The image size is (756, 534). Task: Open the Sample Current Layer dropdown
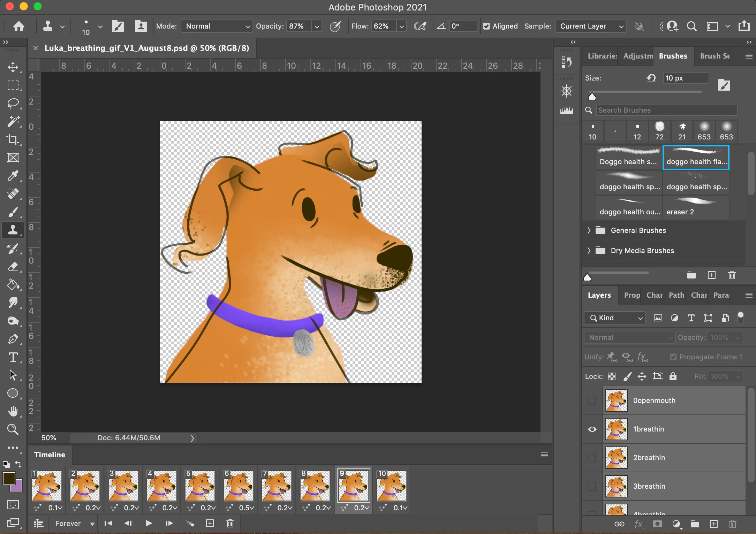tap(591, 26)
